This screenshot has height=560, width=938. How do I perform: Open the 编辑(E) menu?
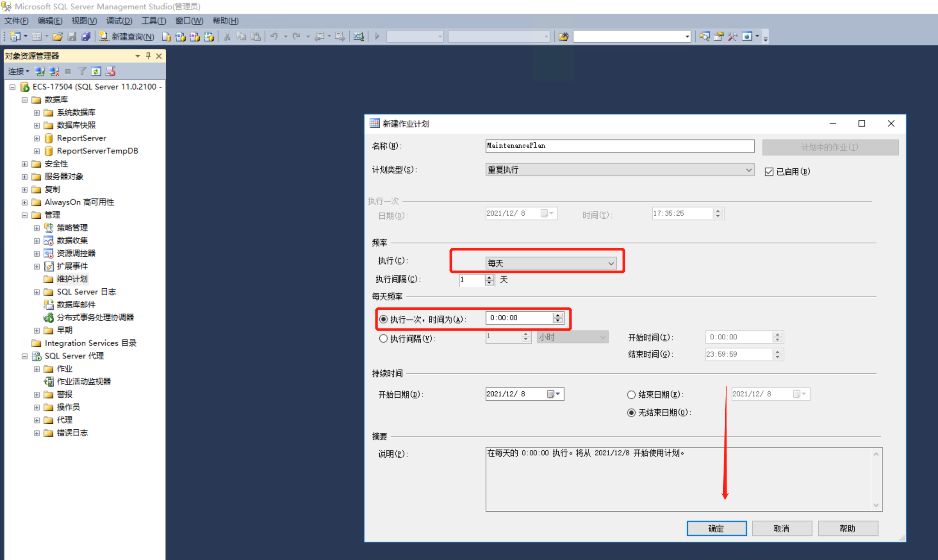coord(50,21)
